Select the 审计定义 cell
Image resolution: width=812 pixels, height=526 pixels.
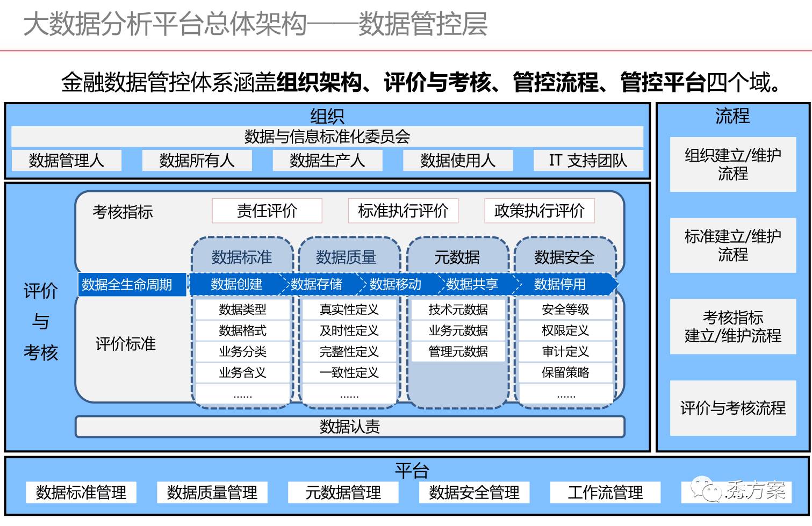click(565, 351)
